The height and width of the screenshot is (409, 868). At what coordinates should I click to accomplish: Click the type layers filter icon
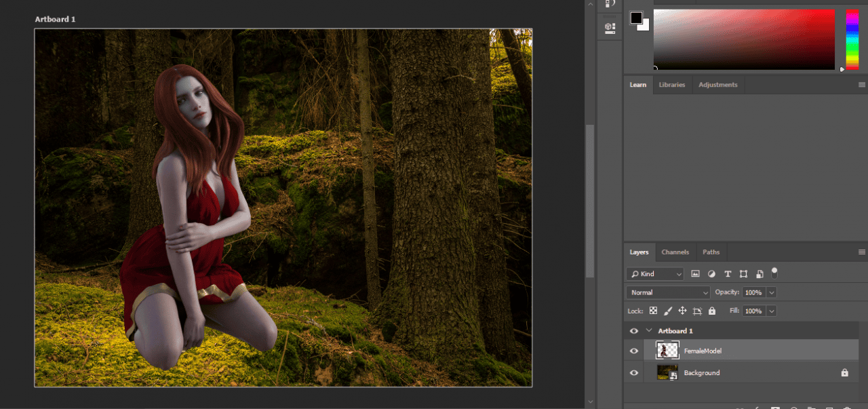click(x=728, y=273)
